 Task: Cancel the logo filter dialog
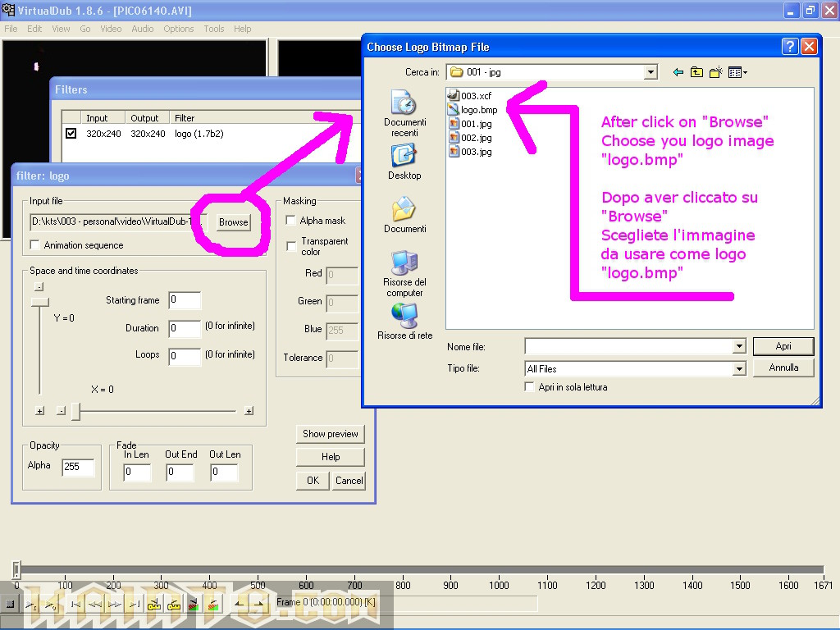point(349,481)
